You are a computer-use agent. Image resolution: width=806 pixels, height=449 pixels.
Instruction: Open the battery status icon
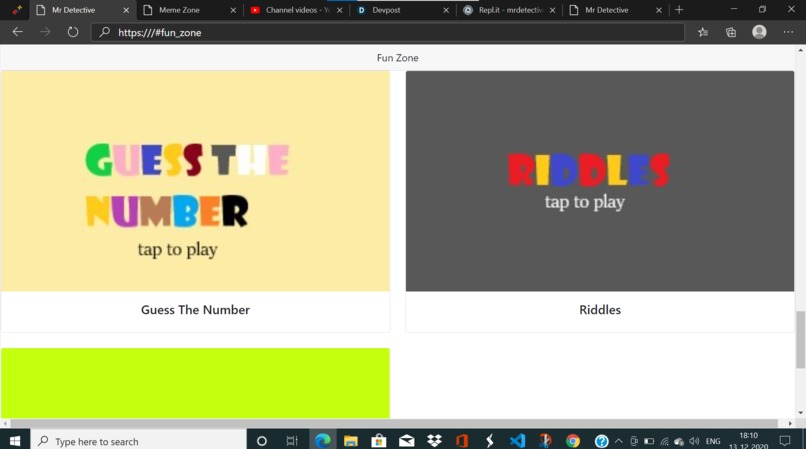649,441
